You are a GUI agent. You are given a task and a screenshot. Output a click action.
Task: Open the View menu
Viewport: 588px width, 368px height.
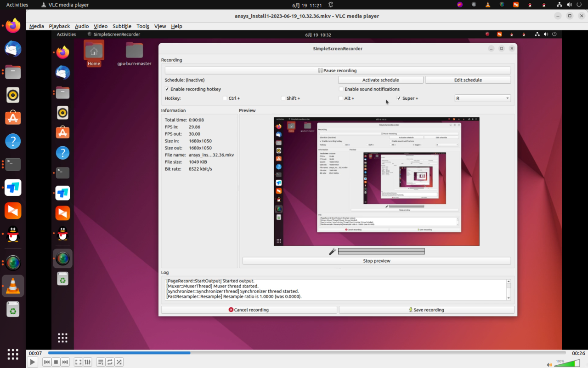point(160,26)
